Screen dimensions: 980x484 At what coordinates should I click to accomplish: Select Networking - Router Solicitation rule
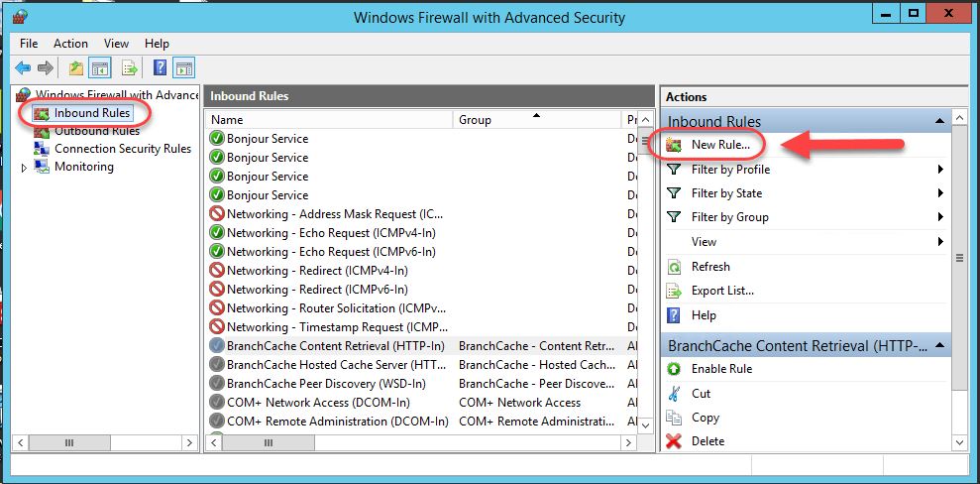pyautogui.click(x=337, y=307)
